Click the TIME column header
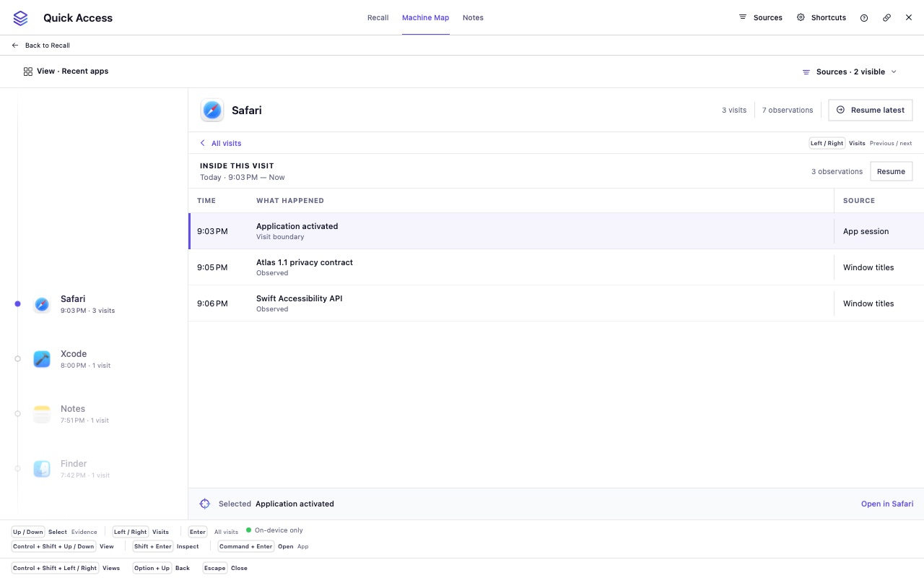This screenshot has height=578, width=924. (206, 201)
